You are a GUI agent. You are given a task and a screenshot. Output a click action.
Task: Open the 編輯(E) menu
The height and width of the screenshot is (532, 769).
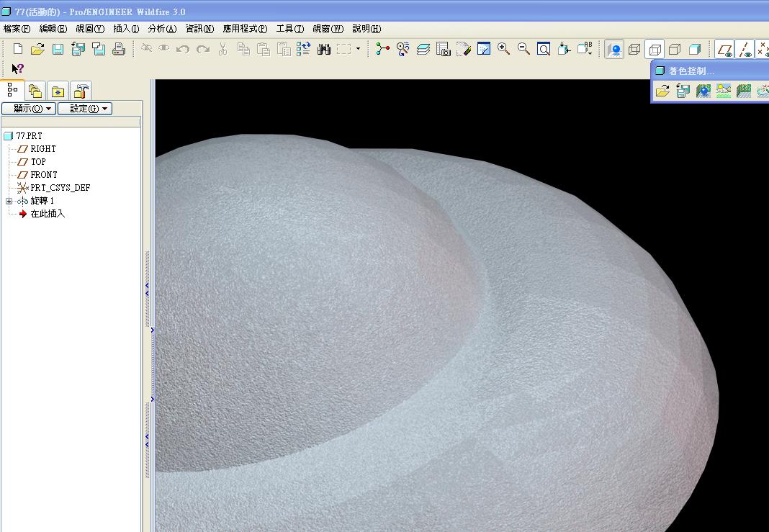pos(53,29)
